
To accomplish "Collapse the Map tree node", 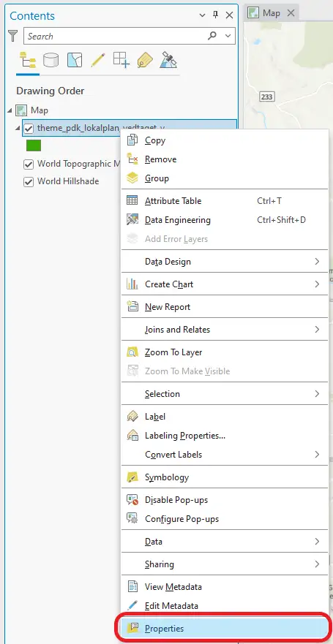I will pos(10,110).
